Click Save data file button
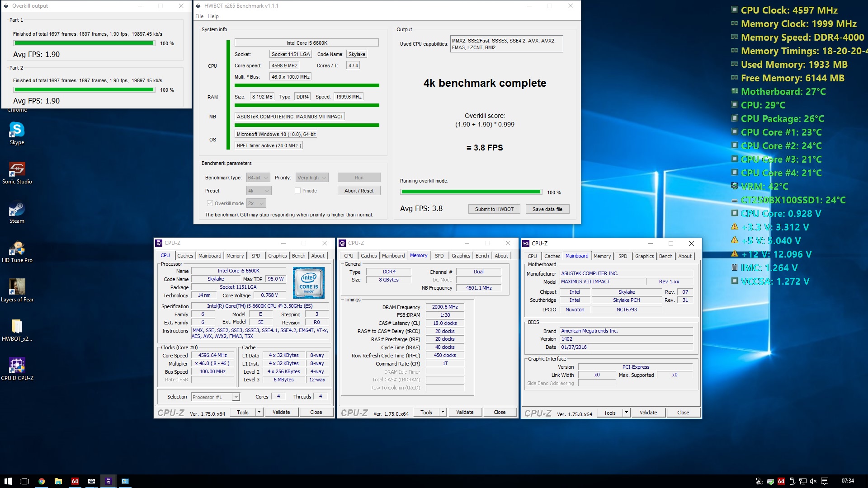Viewport: 868px width, 488px height. point(547,209)
